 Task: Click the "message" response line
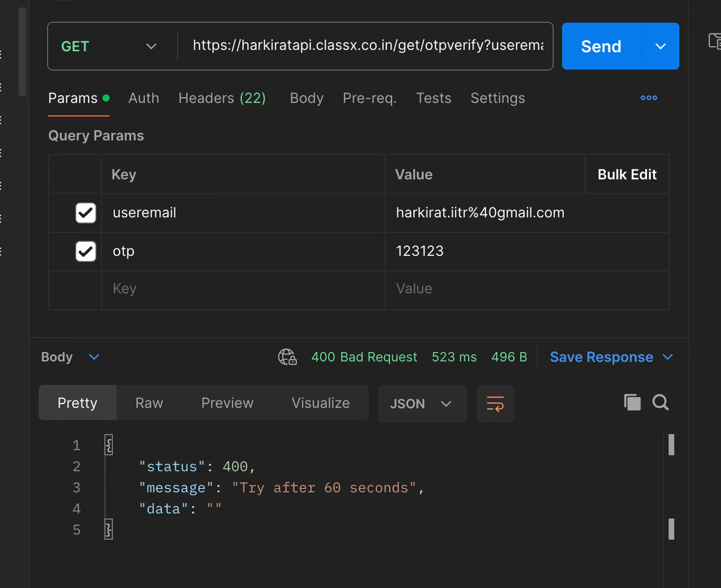[281, 488]
